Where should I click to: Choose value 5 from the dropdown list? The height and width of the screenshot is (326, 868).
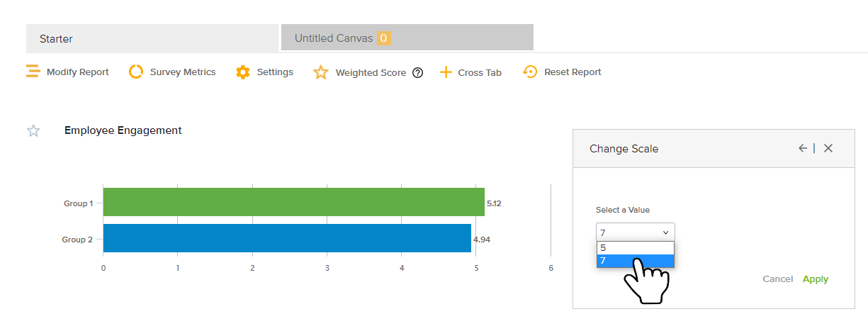[x=635, y=248]
